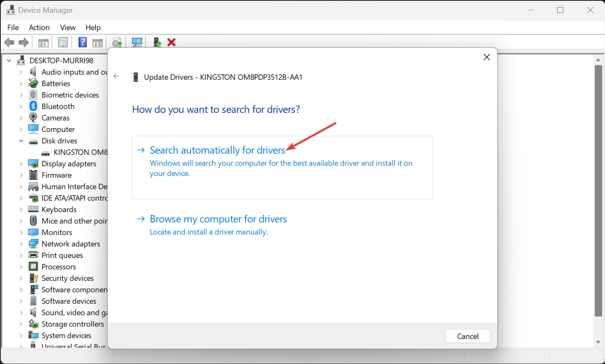Expand the Display adapters category

(21, 164)
